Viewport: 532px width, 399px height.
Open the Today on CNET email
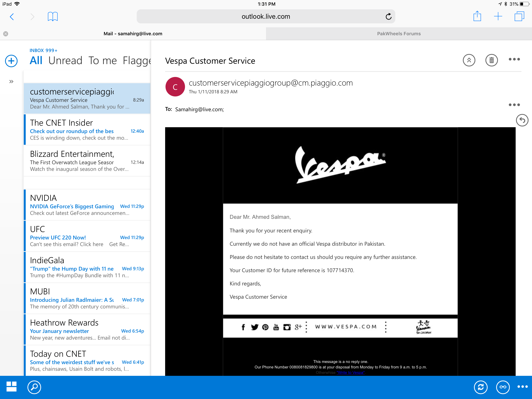87,360
